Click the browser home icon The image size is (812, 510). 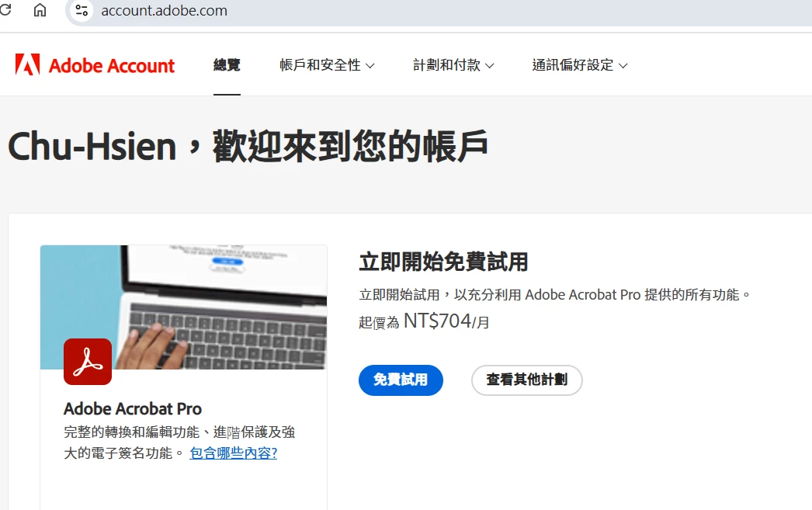(x=40, y=10)
